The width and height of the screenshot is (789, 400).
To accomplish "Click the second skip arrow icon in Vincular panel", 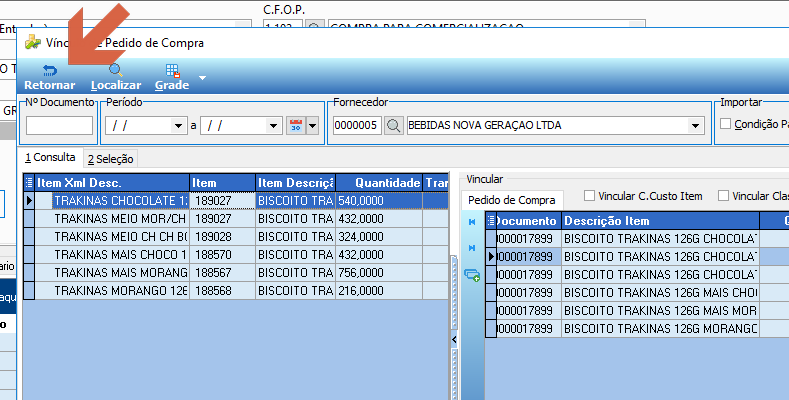I will coord(472,248).
